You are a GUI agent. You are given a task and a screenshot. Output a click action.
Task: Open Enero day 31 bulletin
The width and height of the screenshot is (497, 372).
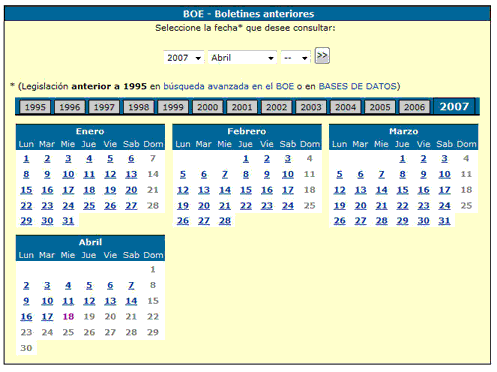(68, 221)
